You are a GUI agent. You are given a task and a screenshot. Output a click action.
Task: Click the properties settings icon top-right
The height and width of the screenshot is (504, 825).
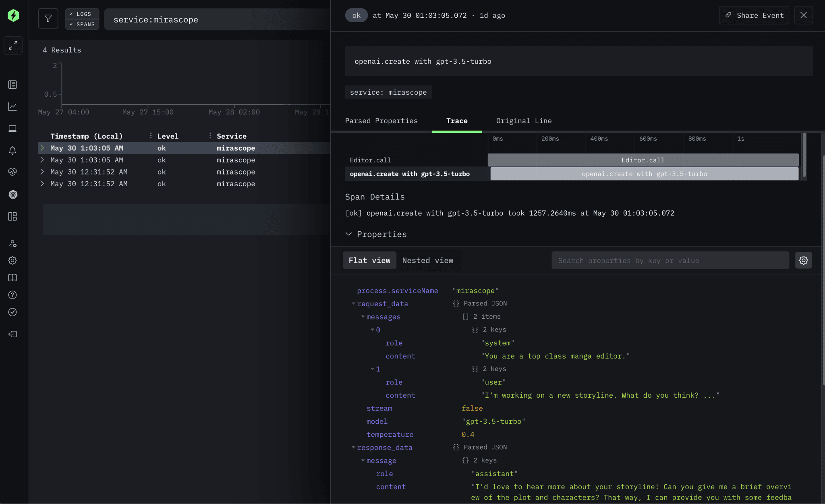[804, 260]
